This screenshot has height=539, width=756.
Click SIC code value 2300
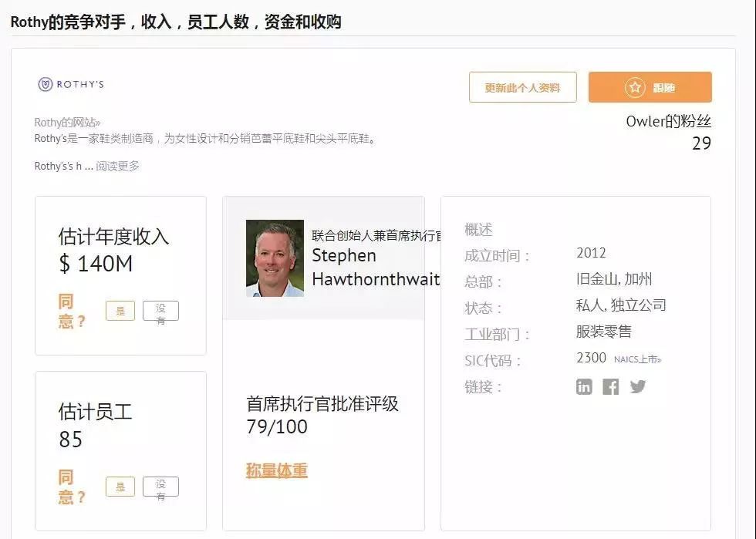tap(591, 358)
